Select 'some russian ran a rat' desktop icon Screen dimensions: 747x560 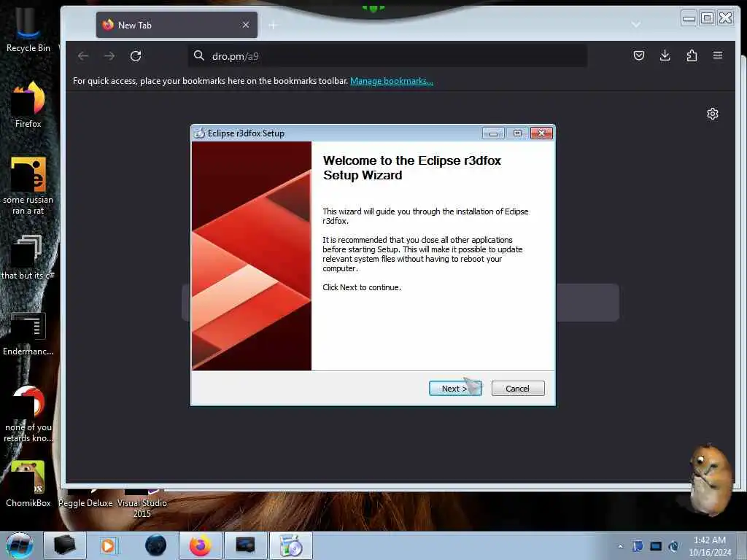(28, 186)
